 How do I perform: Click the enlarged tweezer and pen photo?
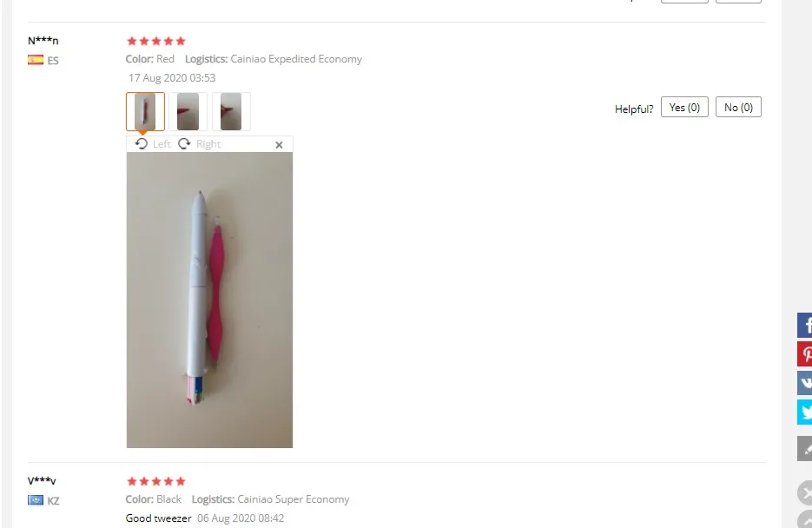tap(210, 300)
